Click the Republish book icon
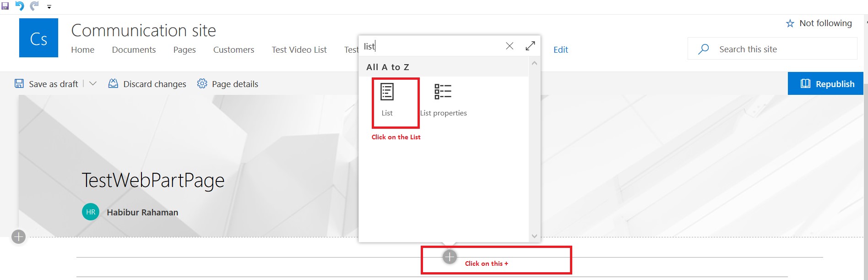868x280 pixels. coord(805,83)
